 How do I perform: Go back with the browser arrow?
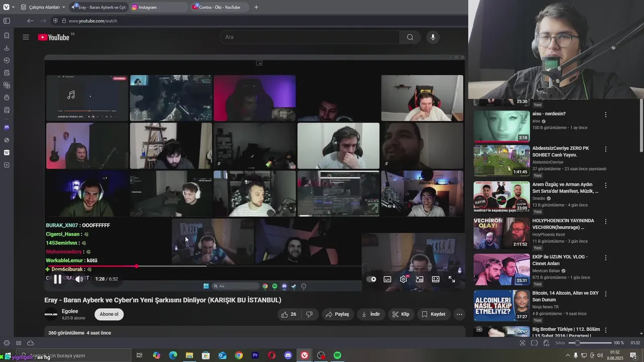click(30, 21)
